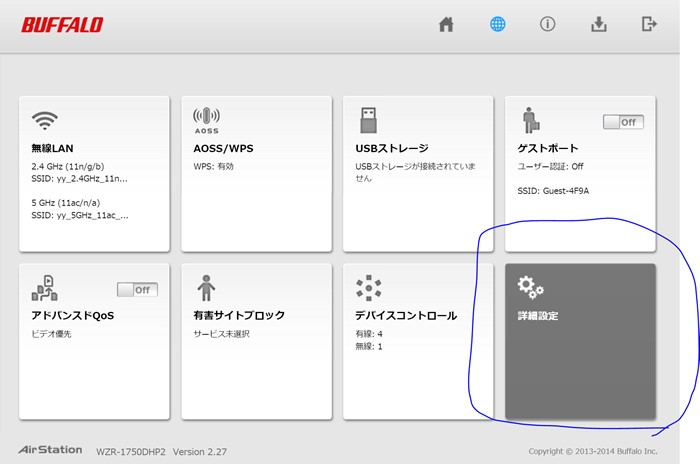Viewport: 700px width, 464px height.
Task: Select the 無線: 1 count text
Action: click(x=369, y=346)
